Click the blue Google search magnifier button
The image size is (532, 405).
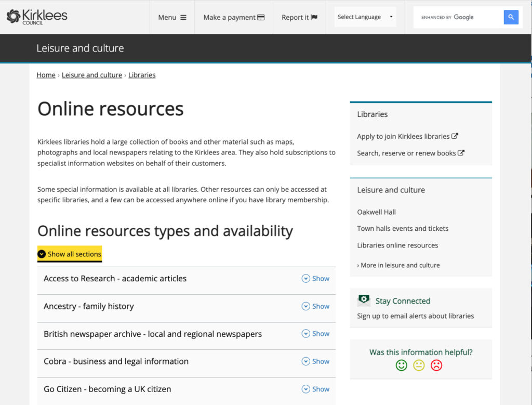click(x=511, y=17)
